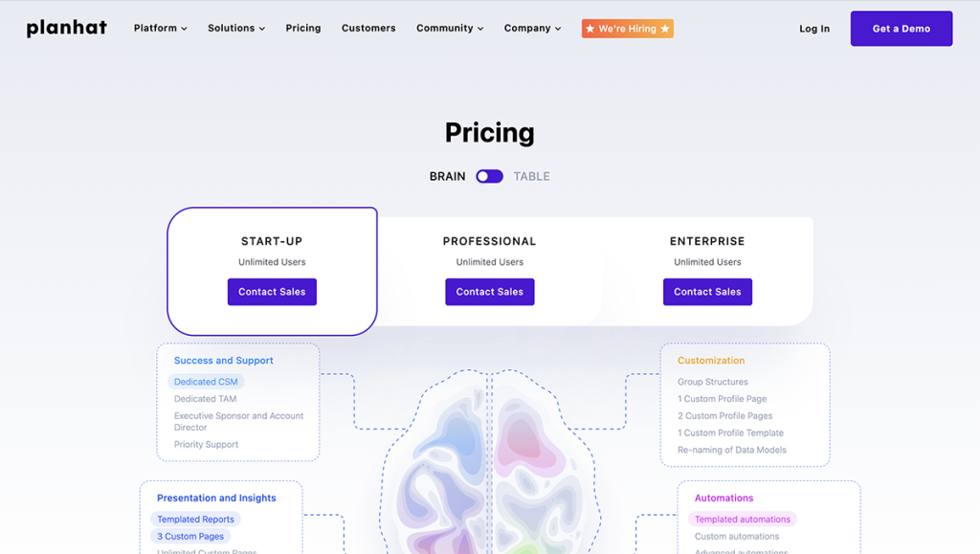Select the 3 Custom Pages pill

190,536
